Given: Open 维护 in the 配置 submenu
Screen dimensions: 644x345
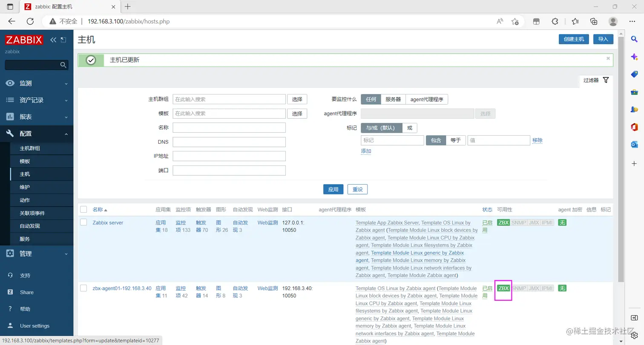Looking at the screenshot, I should click(42, 187).
